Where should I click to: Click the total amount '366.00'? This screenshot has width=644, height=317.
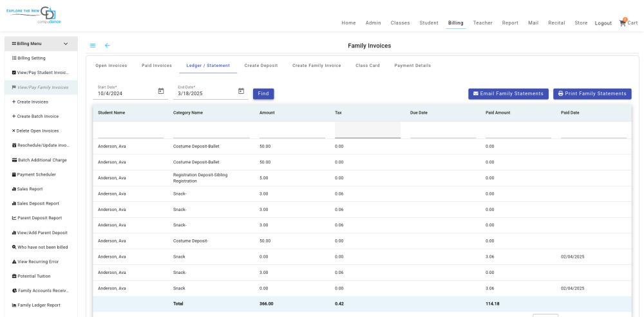point(267,304)
